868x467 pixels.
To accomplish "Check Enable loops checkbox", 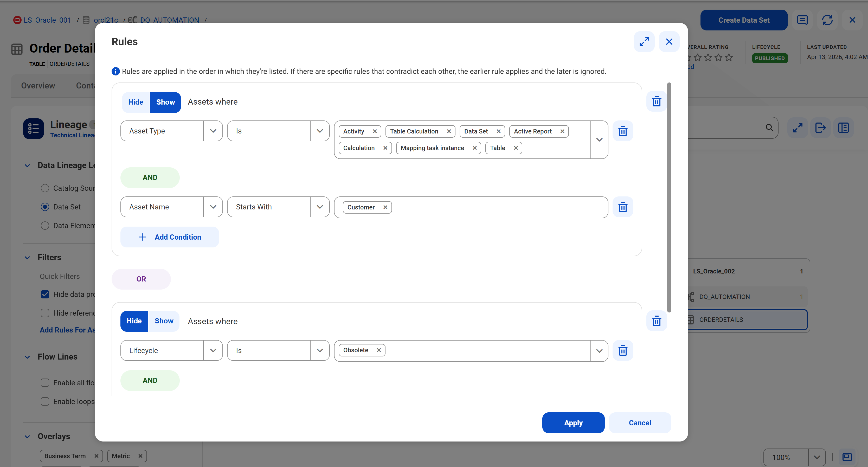I will [x=45, y=402].
